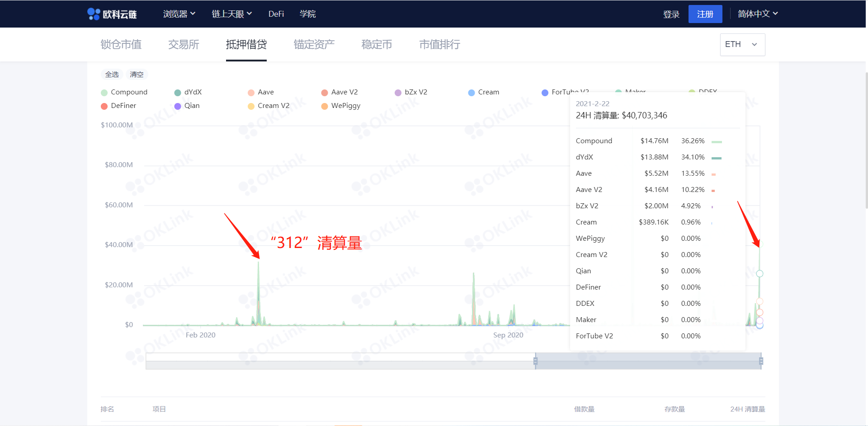Open the 学院 menu item

(x=308, y=14)
